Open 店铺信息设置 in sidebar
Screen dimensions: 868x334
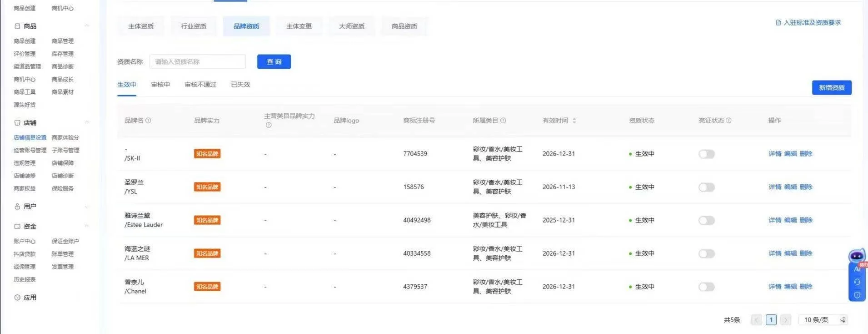pyautogui.click(x=30, y=137)
